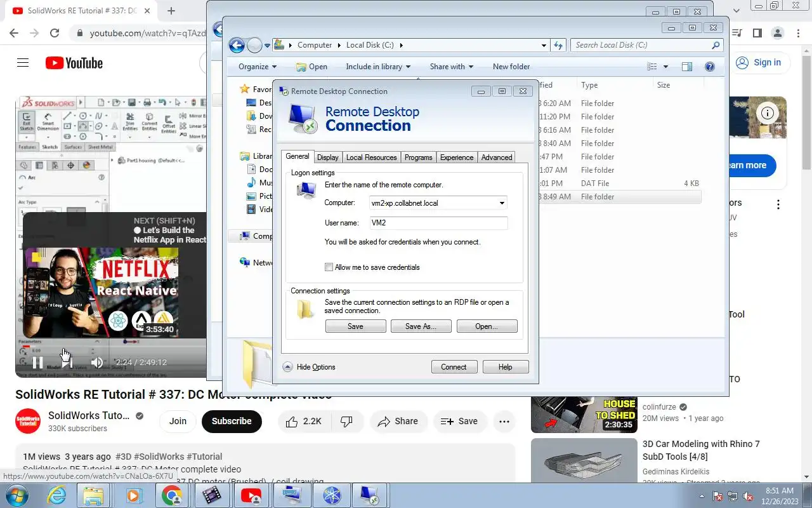Click the YouTube logo
The image size is (812, 508).
(x=74, y=63)
